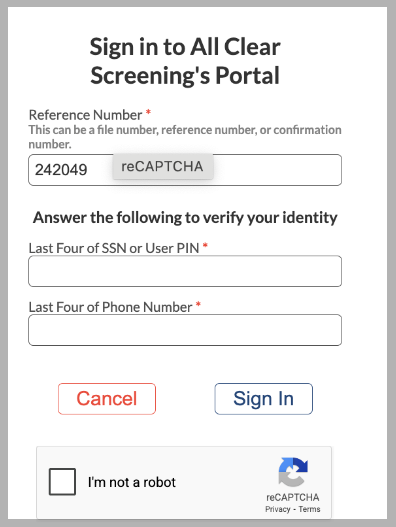Click into the Last Four of Phone Number field
Viewport: 396px width, 527px height.
click(185, 330)
